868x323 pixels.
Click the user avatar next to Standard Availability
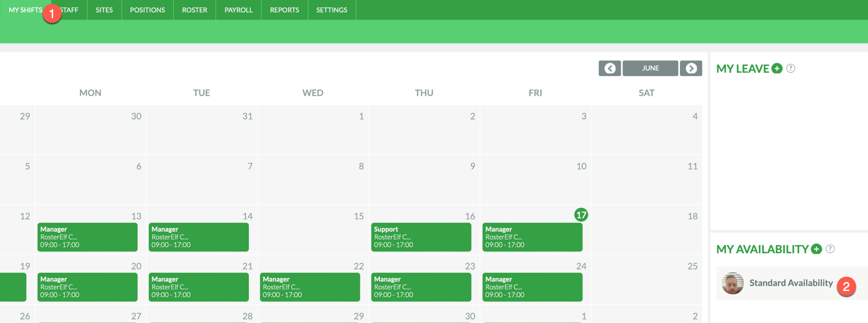coord(733,283)
